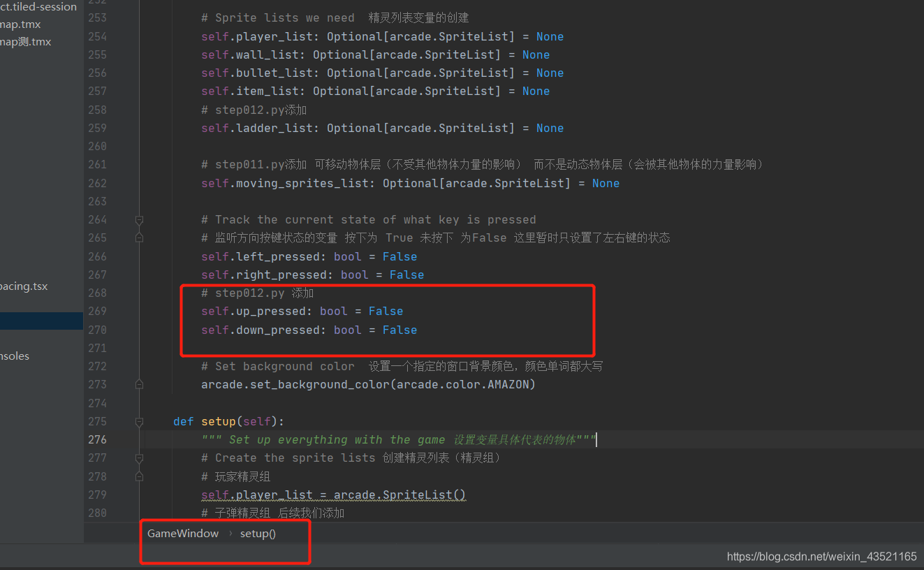Click the 'Set background color' comment line
Viewport: 924px width, 570px height.
pos(402,366)
